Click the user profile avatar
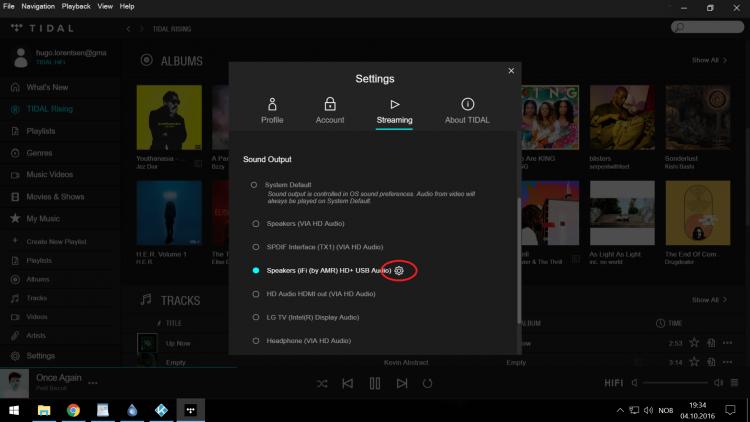 point(21,57)
